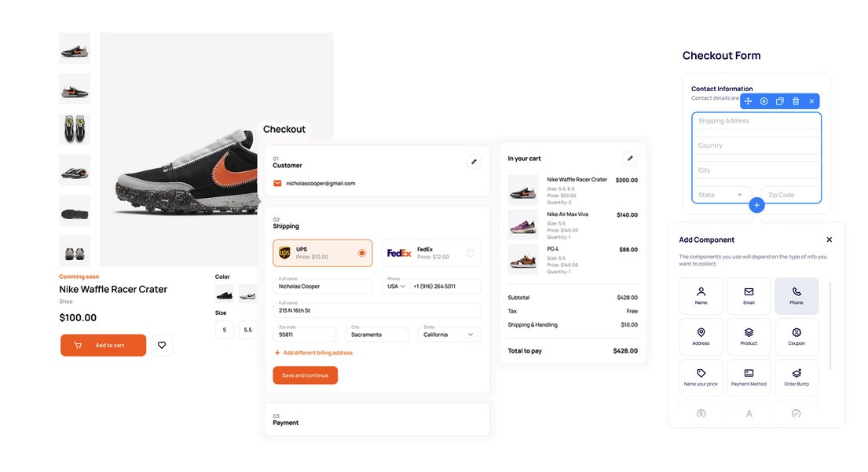868x472 pixels.
Task: Duplicate component using copy icon
Action: 779,101
